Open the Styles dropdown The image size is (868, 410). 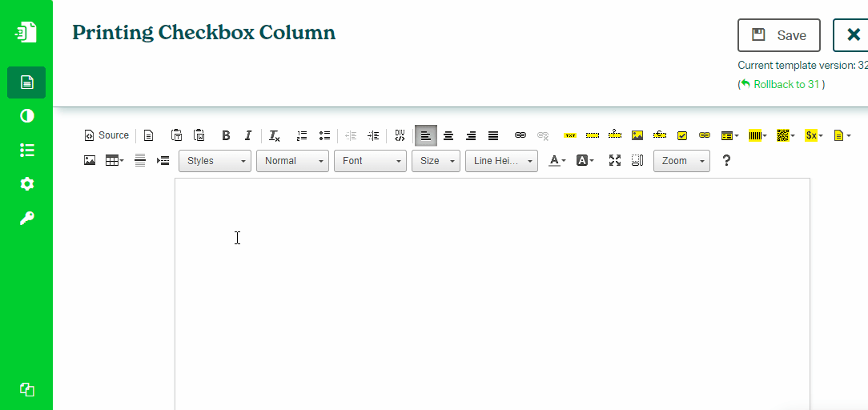coord(215,161)
